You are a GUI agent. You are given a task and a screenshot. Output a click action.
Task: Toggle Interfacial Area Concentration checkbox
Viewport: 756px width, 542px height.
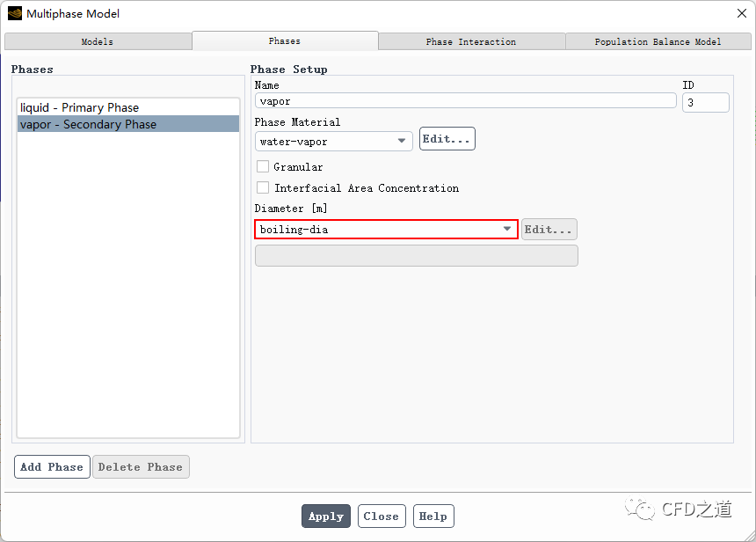pyautogui.click(x=263, y=187)
